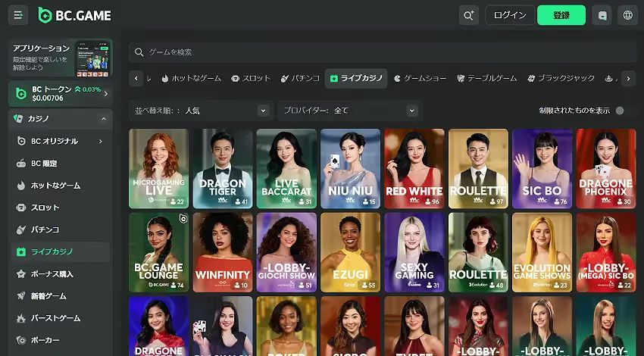The height and width of the screenshot is (356, 644).
Task: Open the 並べ替え順 sort dropdown
Action: click(200, 111)
